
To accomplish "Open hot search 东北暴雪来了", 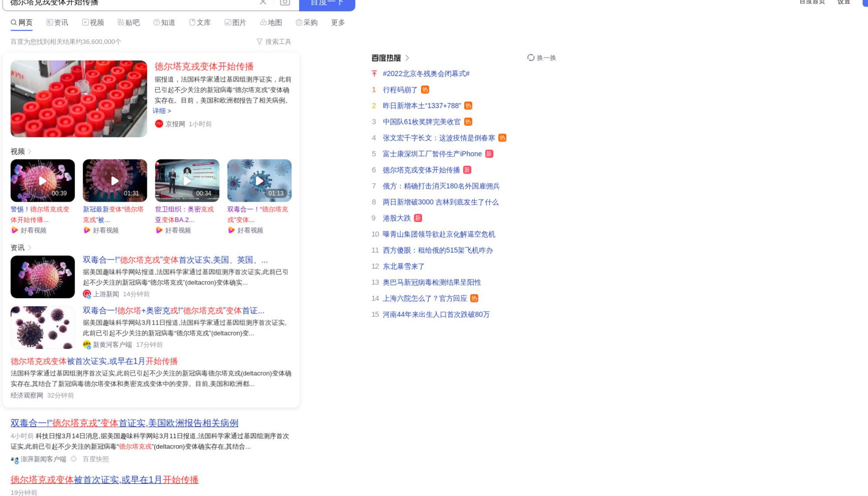I will [x=404, y=266].
